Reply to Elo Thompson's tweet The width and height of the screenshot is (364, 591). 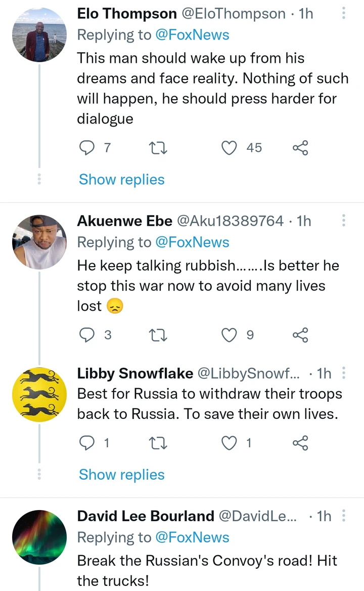[x=88, y=148]
